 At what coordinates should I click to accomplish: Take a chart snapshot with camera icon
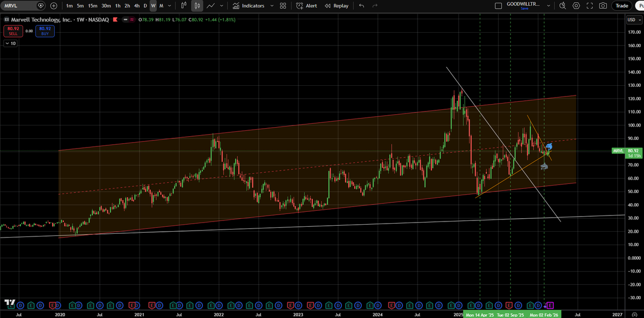603,6
